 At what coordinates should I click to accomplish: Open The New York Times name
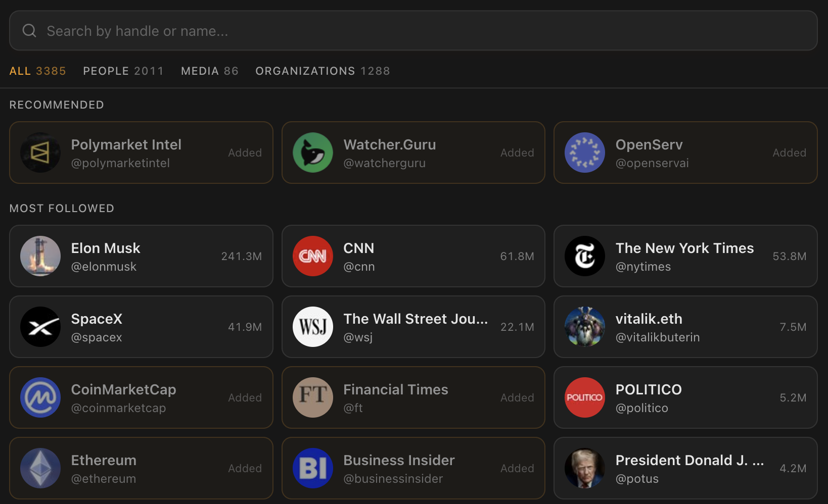(684, 248)
